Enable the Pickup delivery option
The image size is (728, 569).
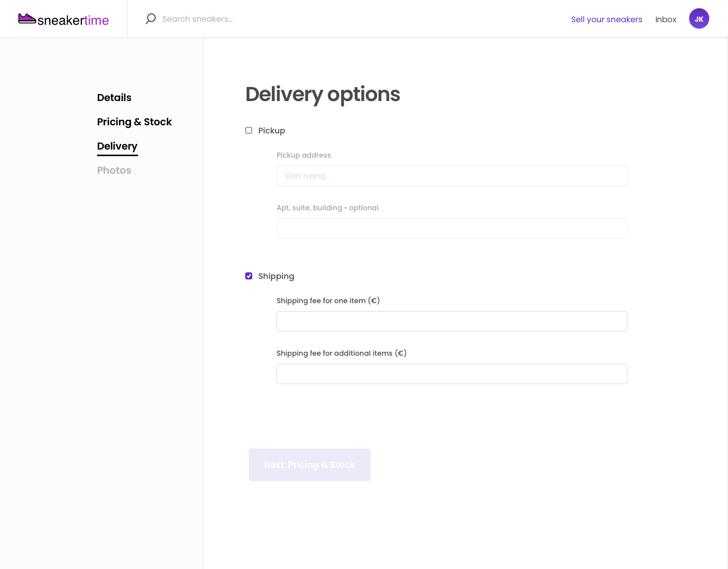(249, 130)
